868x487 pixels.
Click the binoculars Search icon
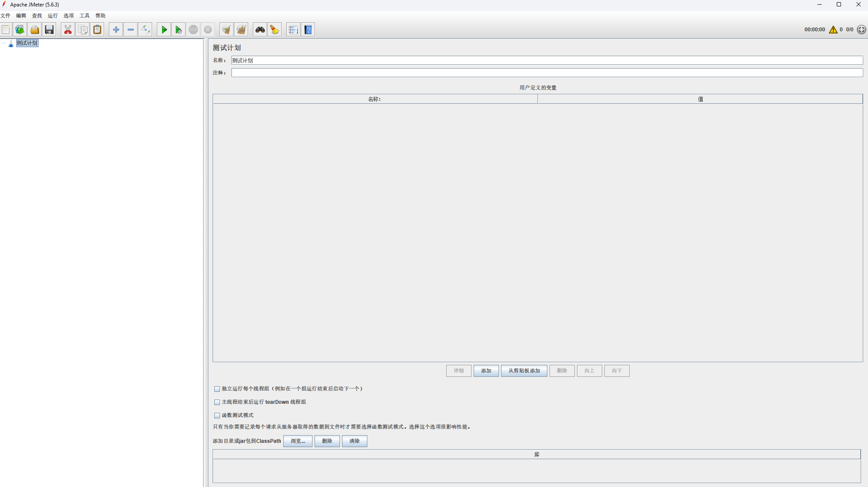pos(260,30)
